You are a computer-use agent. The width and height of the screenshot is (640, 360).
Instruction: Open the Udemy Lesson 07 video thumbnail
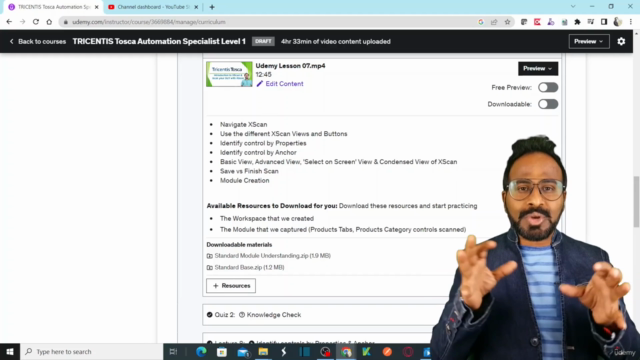pos(229,74)
